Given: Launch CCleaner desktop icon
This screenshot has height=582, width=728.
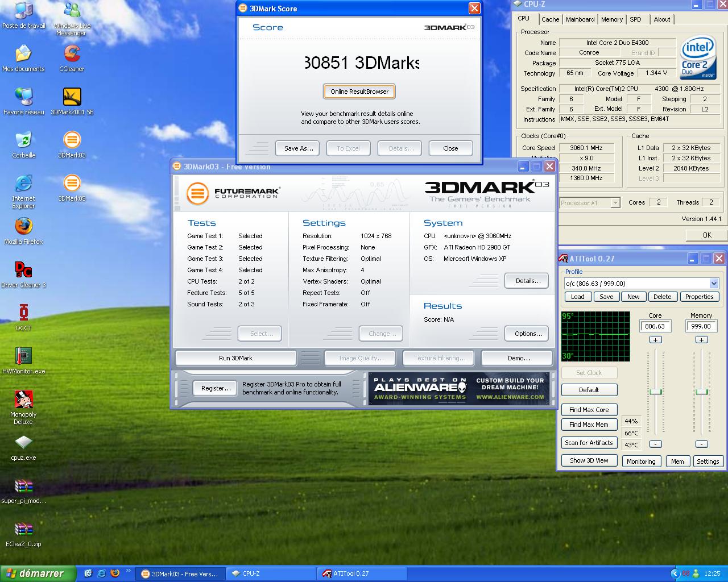Looking at the screenshot, I should coord(72,59).
